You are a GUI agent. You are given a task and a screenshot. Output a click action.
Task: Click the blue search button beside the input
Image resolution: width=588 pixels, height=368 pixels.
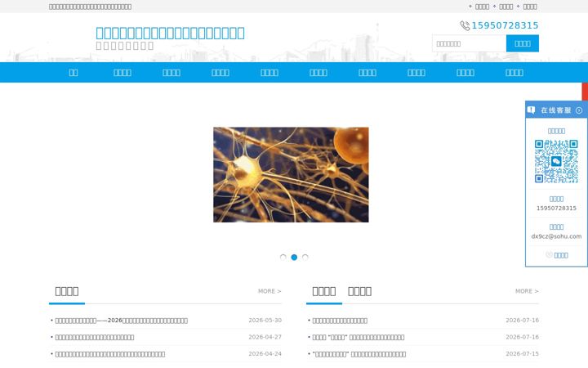coord(523,43)
